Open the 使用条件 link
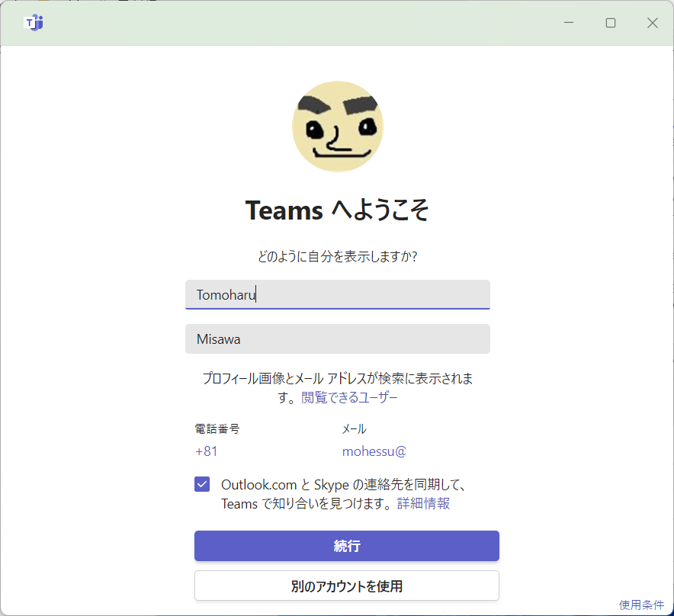The height and width of the screenshot is (616, 674). pyautogui.click(x=640, y=605)
